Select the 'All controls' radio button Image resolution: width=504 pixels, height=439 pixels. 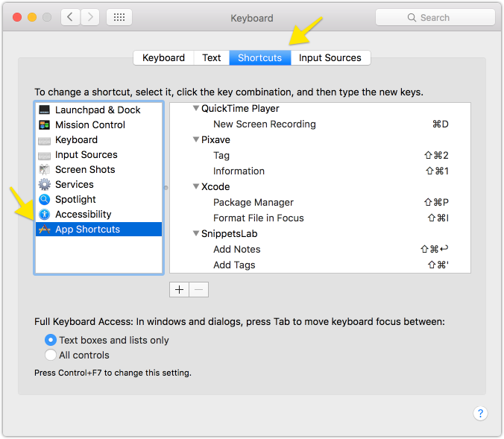(x=51, y=355)
